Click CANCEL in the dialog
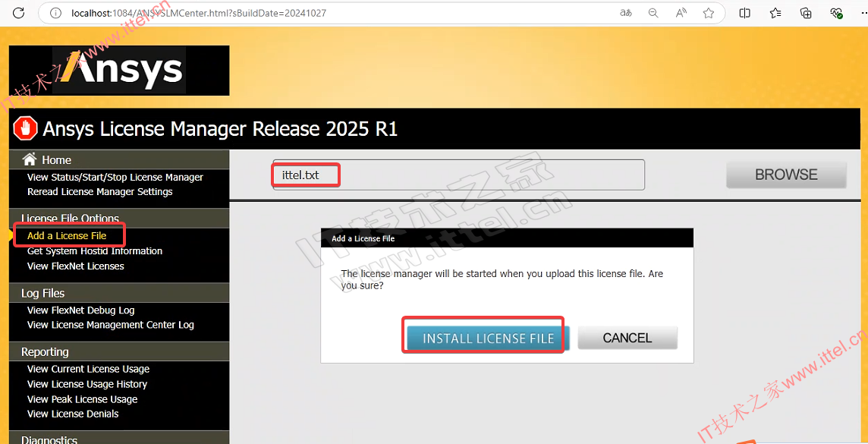Viewport: 868px width, 444px height. 627,338
